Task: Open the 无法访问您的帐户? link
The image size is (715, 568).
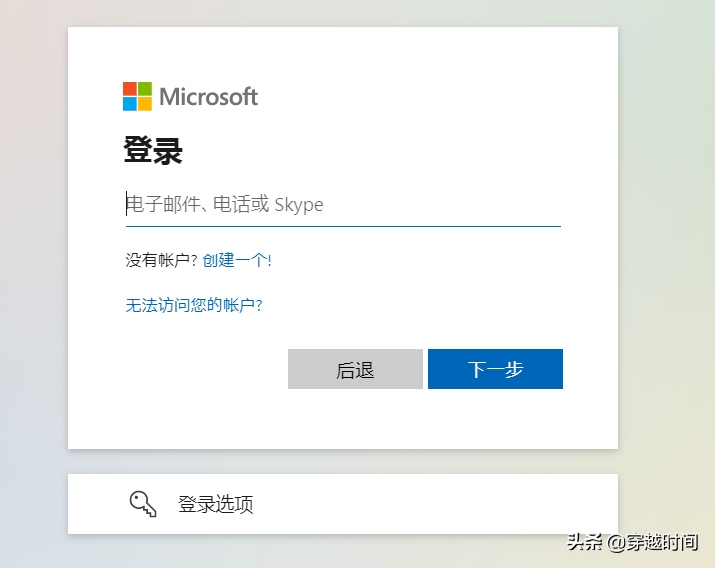Action: coord(194,305)
